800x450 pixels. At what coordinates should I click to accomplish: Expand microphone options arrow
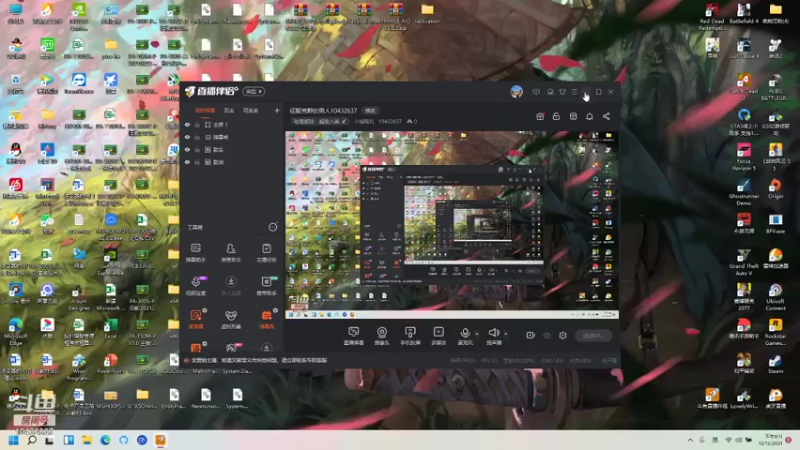477,334
